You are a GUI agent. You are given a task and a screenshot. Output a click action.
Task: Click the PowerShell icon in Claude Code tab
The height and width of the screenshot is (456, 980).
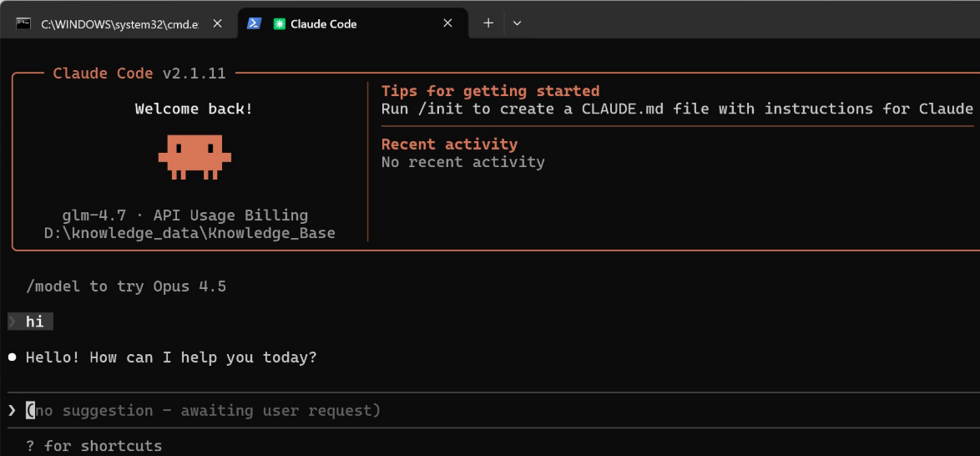pyautogui.click(x=254, y=23)
